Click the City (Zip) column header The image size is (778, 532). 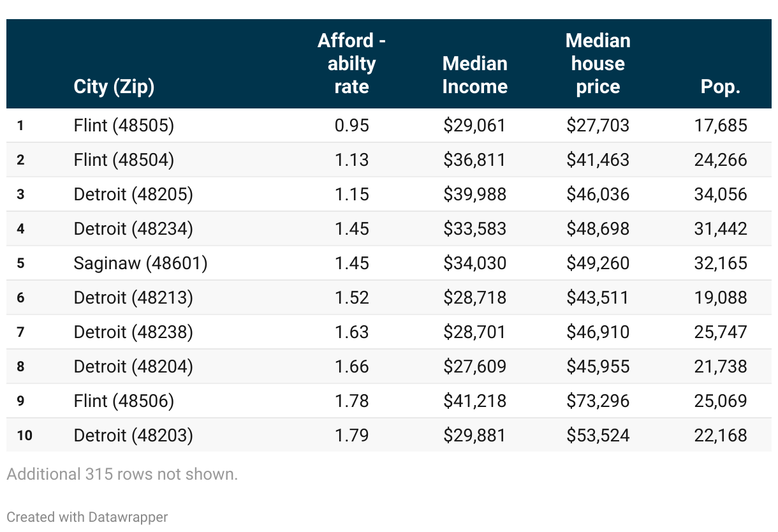[x=114, y=86]
